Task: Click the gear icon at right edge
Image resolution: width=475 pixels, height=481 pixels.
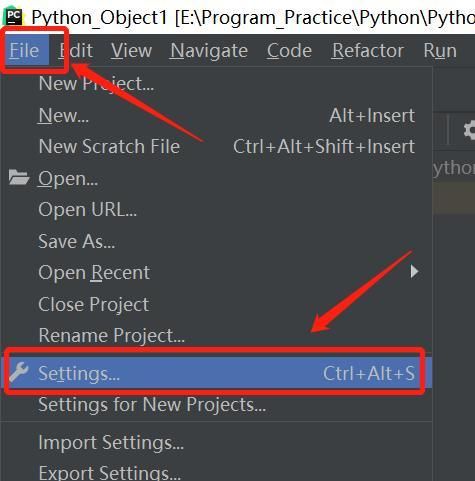Action: point(469,130)
